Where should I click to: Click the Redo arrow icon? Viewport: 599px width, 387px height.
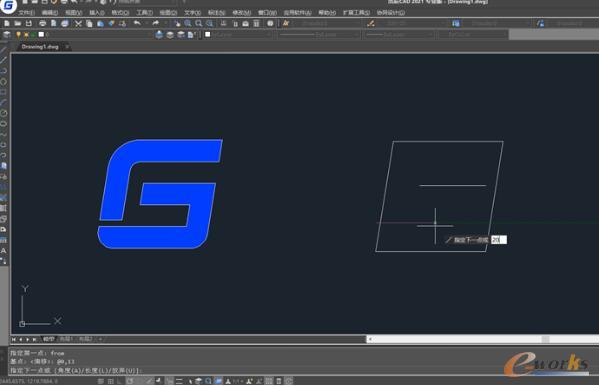(x=155, y=23)
